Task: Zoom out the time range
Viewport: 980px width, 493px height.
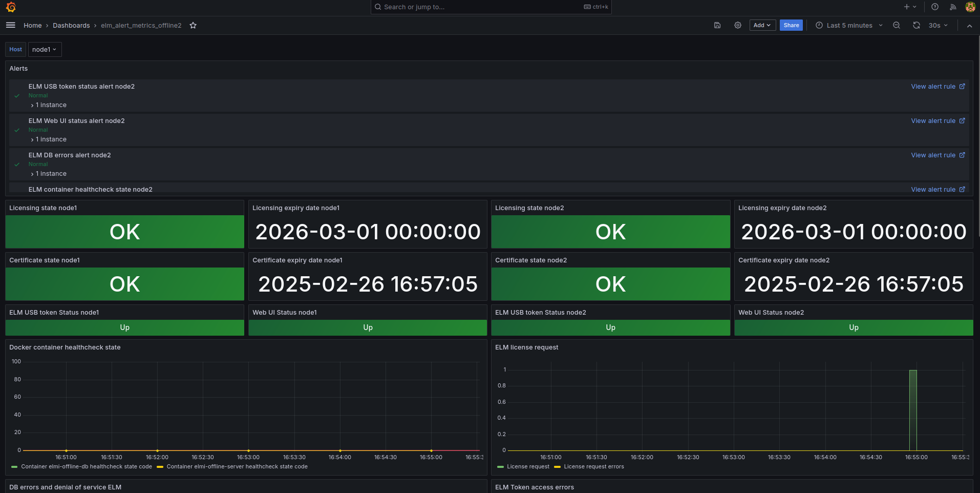Action: pos(897,25)
